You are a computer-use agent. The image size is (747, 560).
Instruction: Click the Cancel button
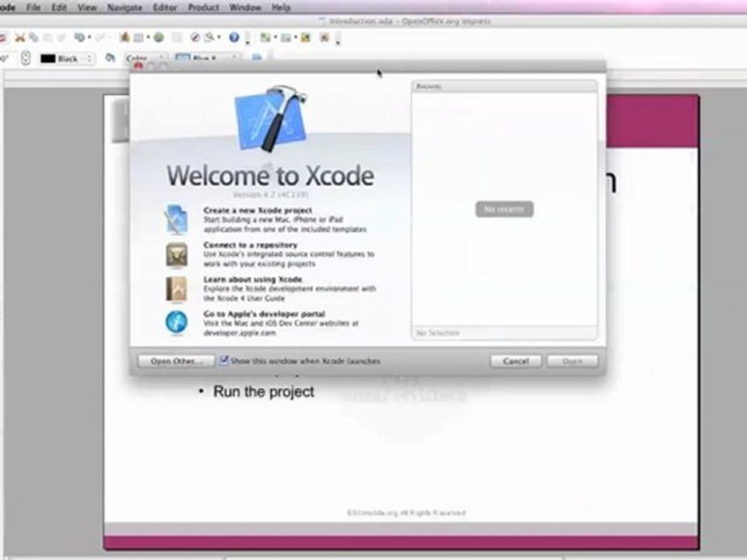coord(516,361)
